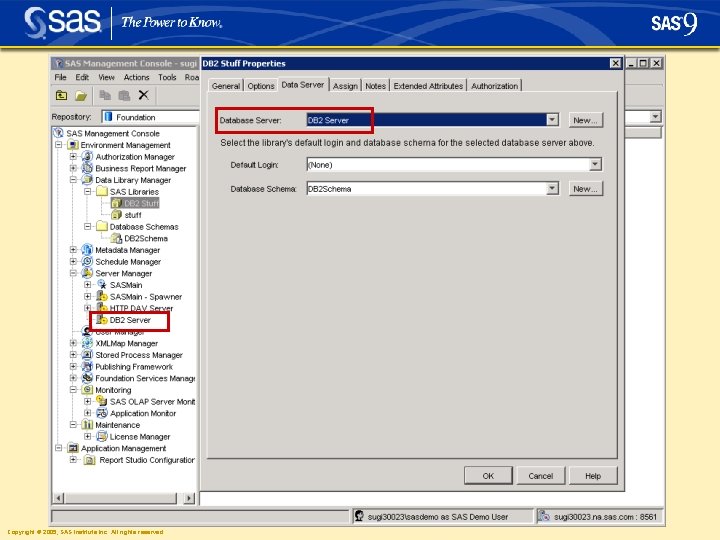
Task: Click New button beside Database Schema
Action: click(x=585, y=189)
